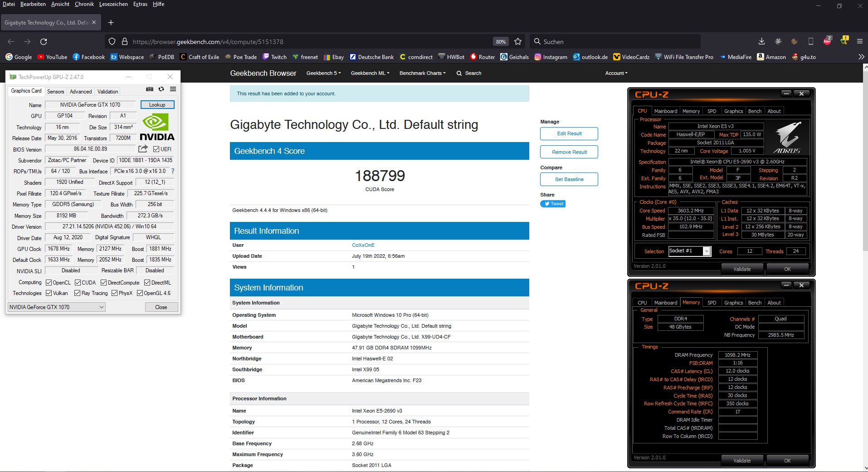Click the Edit Result button
The width and height of the screenshot is (868, 472).
pos(569,133)
